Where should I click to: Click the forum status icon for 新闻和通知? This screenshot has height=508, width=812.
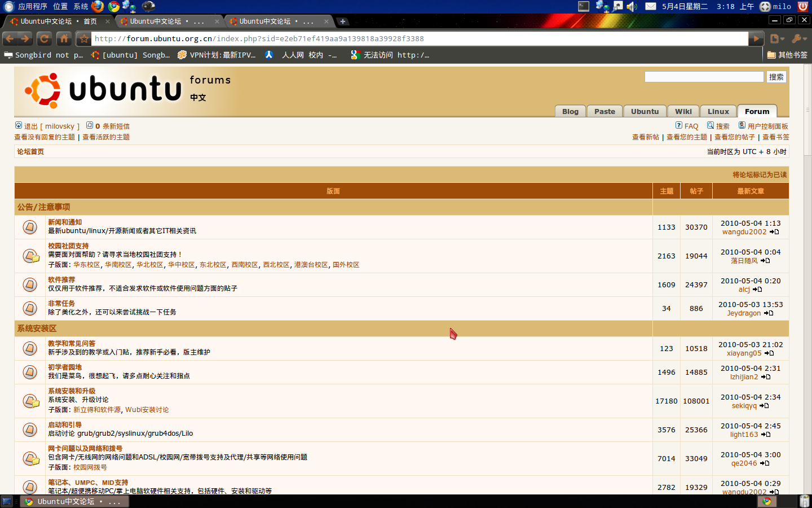30,227
